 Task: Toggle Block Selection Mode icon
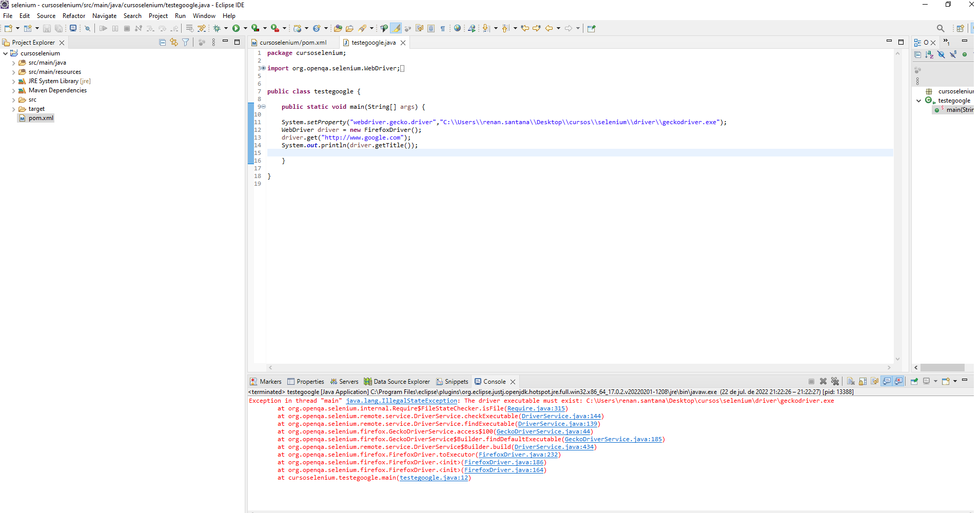click(x=431, y=28)
